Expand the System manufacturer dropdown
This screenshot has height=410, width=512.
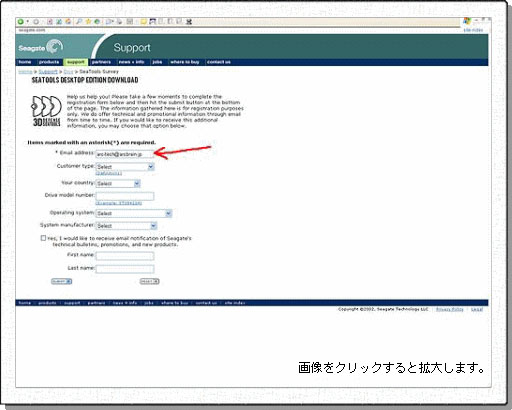[126, 226]
